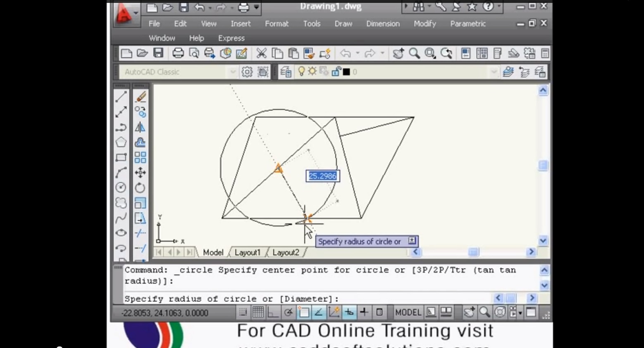644x348 pixels.
Task: Choose the Circle draw tool
Action: pyautogui.click(x=121, y=188)
